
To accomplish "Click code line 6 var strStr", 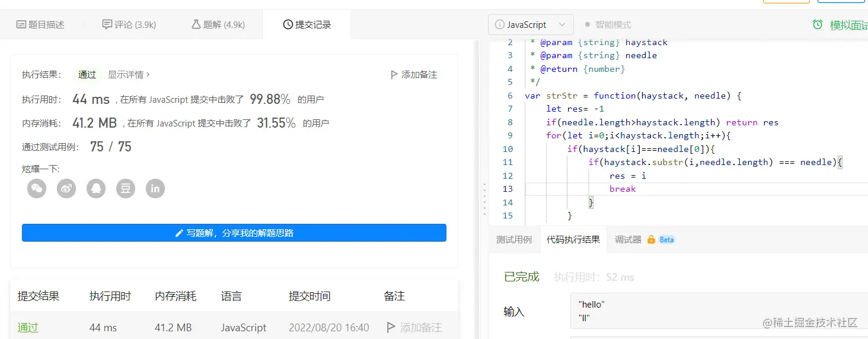I will pyautogui.click(x=633, y=96).
